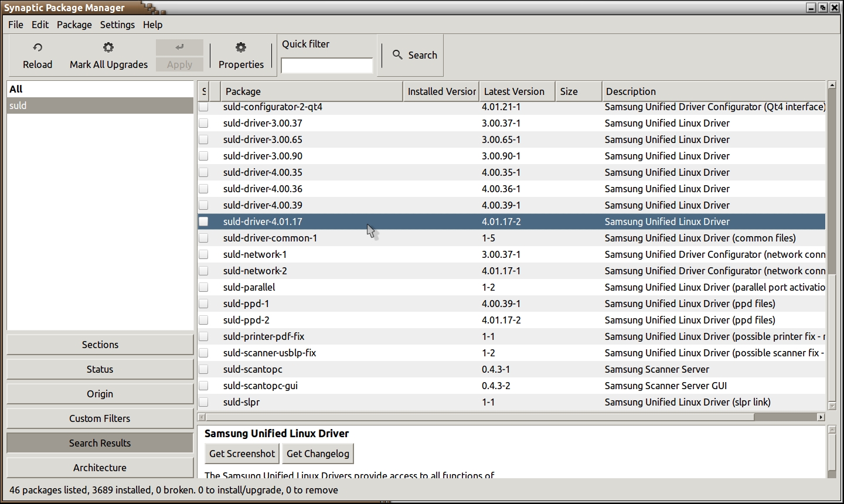The width and height of the screenshot is (844, 504).
Task: Click the Search magnifier icon
Action: 398,55
